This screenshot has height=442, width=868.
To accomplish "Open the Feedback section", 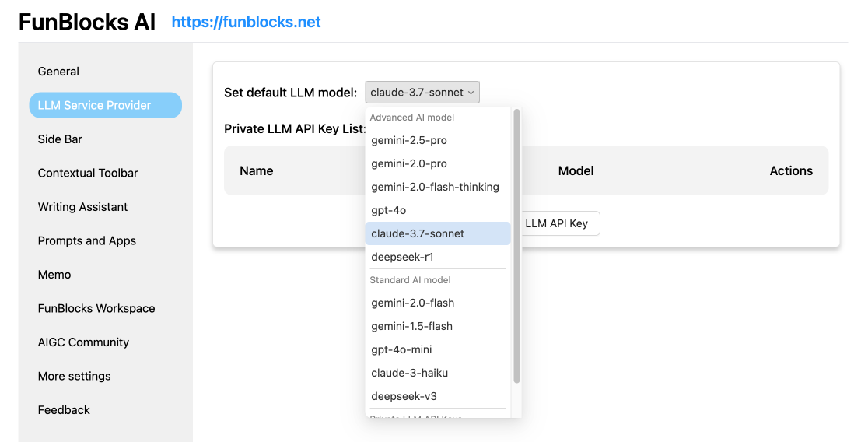I will (64, 409).
